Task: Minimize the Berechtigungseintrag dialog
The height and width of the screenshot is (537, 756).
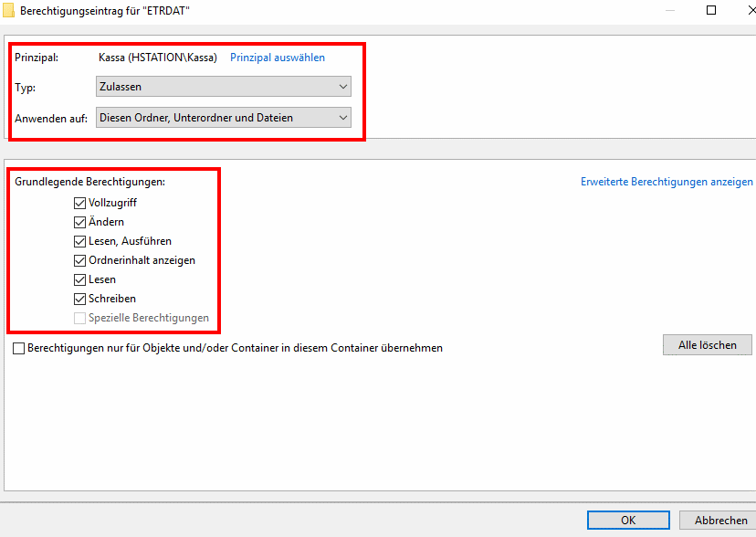Action: point(671,9)
